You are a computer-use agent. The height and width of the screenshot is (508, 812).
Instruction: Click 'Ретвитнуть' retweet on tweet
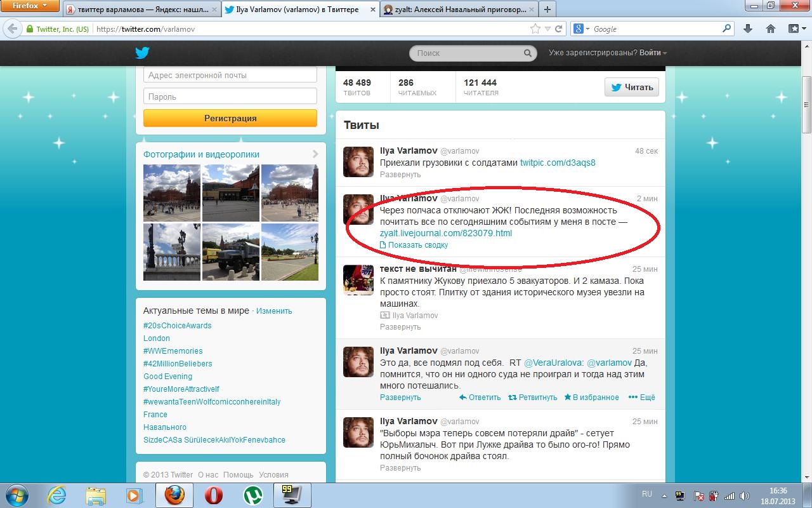coord(533,398)
